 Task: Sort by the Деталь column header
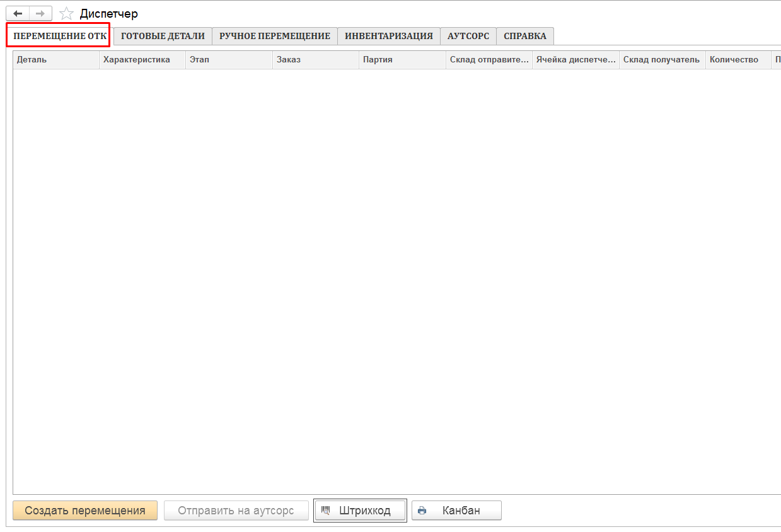click(x=56, y=60)
